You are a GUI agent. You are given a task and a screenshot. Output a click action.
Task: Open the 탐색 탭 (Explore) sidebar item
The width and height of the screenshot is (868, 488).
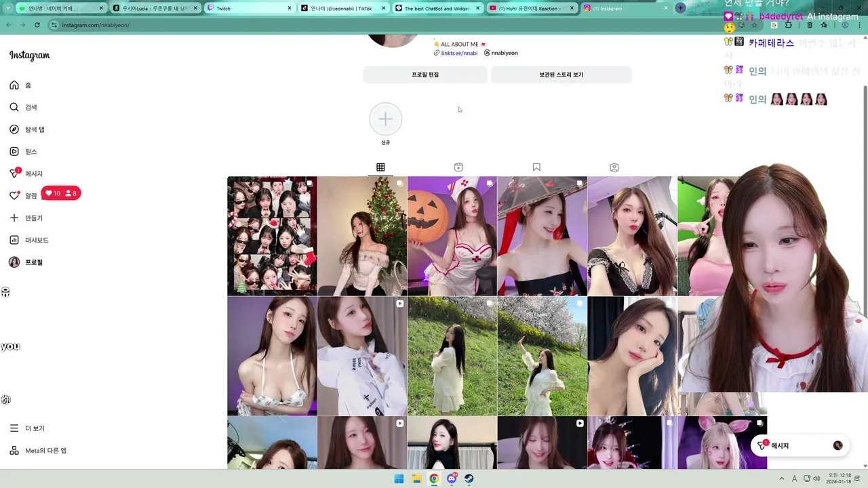[x=27, y=129]
